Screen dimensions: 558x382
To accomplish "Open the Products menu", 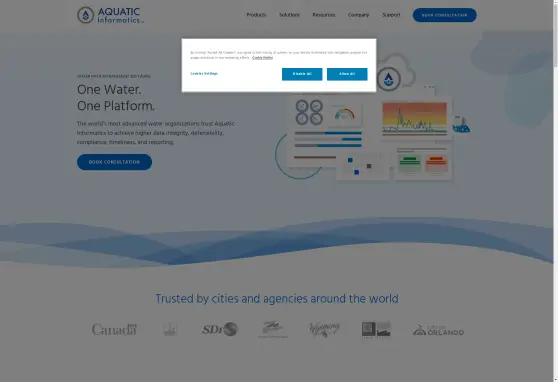I will point(256,15).
